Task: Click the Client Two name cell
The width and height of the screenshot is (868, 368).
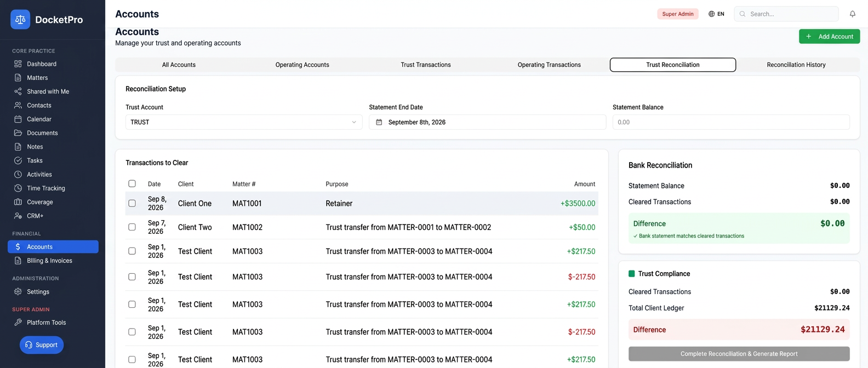Action: click(195, 227)
